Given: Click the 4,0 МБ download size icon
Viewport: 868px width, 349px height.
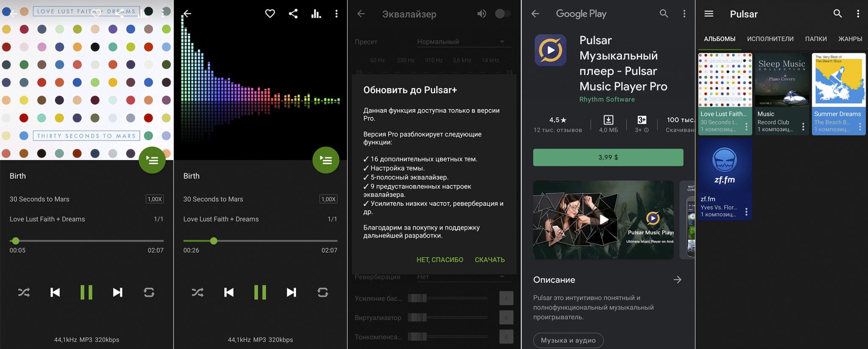Looking at the screenshot, I should (x=609, y=120).
